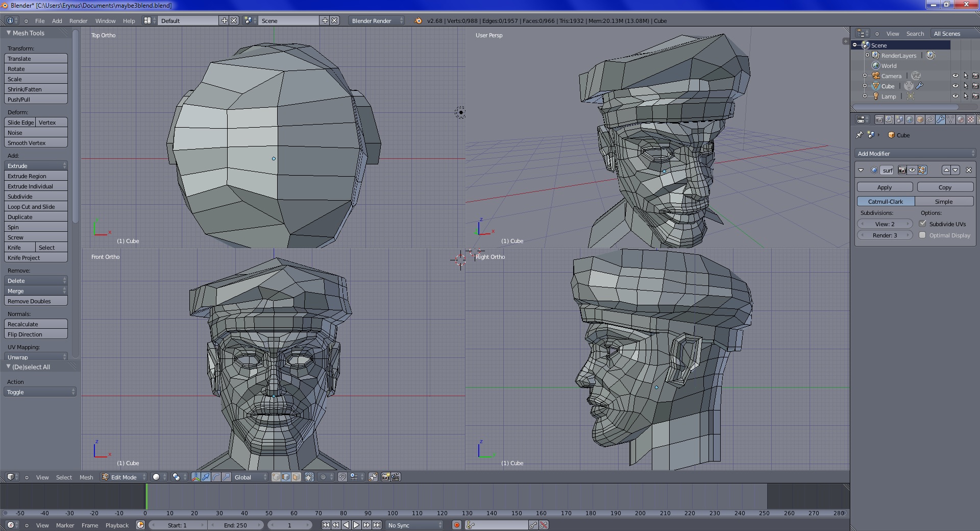Viewport: 980px width, 531px height.
Task: Open the Material properties tab
Action: pyautogui.click(x=961, y=119)
